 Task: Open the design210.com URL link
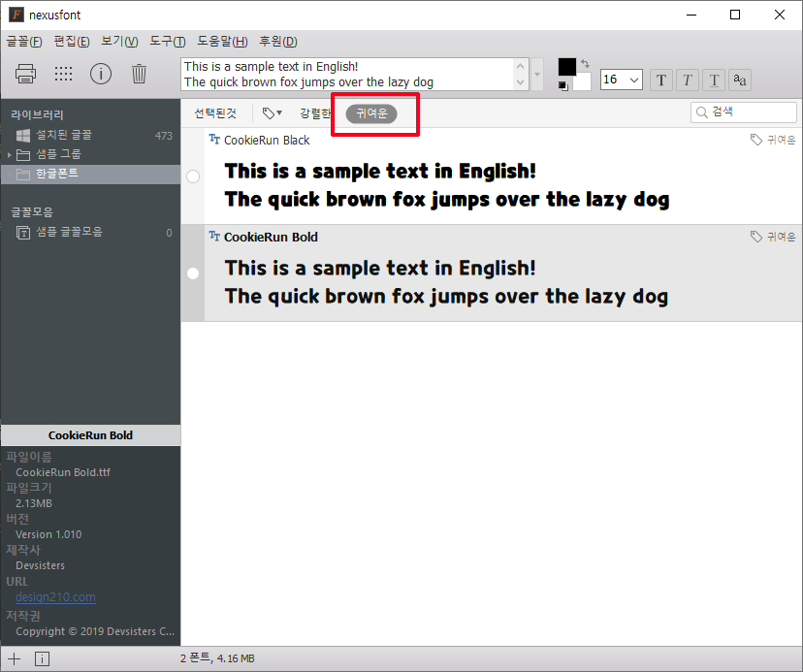pyautogui.click(x=55, y=597)
